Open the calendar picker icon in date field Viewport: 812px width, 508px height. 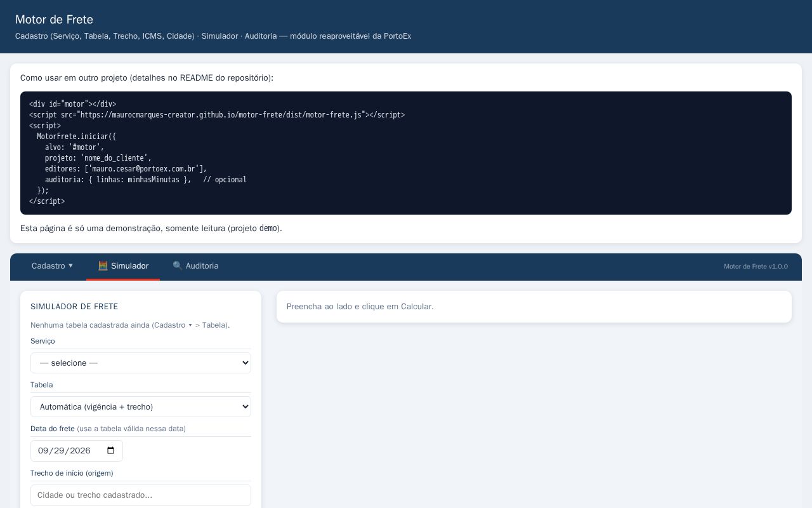(x=111, y=451)
